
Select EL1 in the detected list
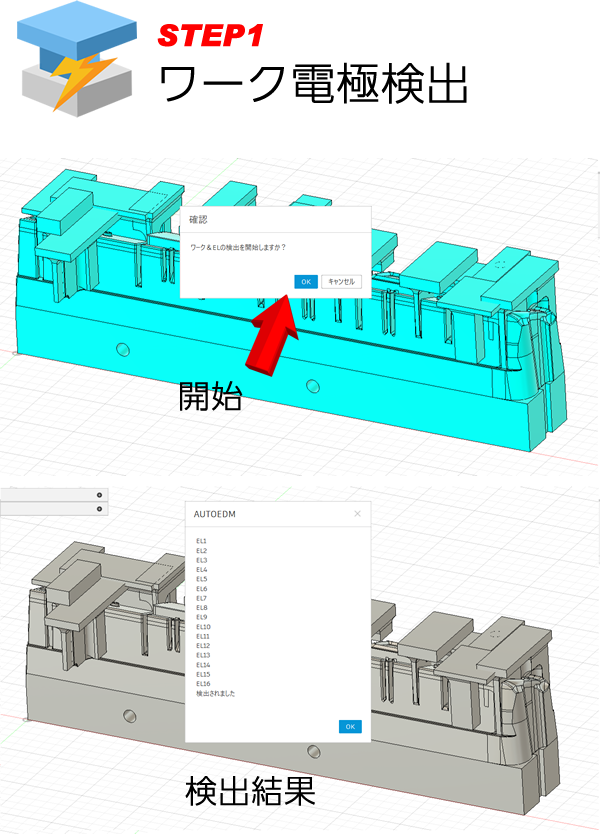point(202,541)
